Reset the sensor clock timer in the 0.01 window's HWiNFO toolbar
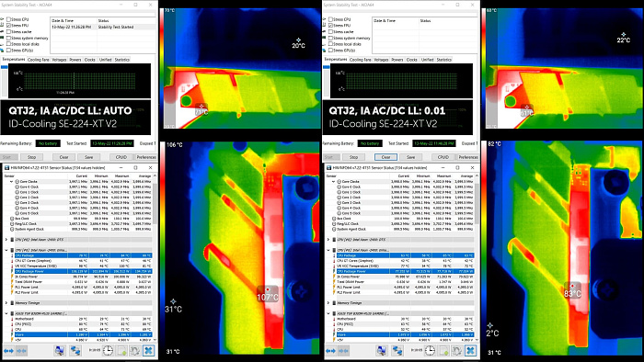644x362 pixels. click(430, 351)
